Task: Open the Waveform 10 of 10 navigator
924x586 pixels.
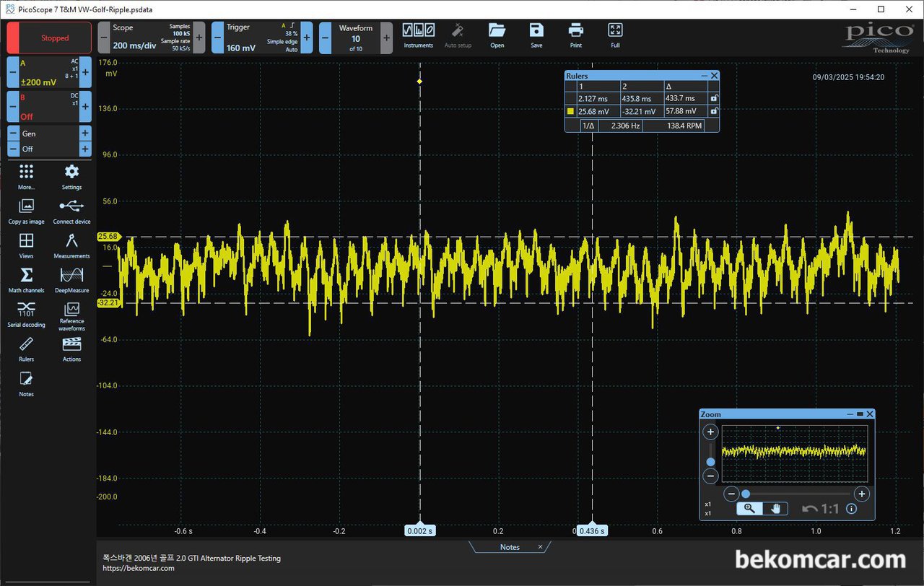Action: coord(356,38)
